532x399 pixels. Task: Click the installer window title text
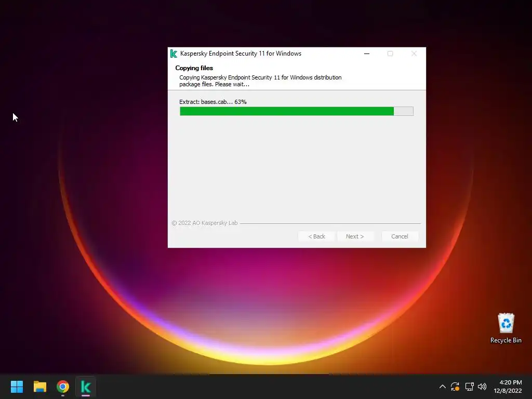click(x=241, y=54)
